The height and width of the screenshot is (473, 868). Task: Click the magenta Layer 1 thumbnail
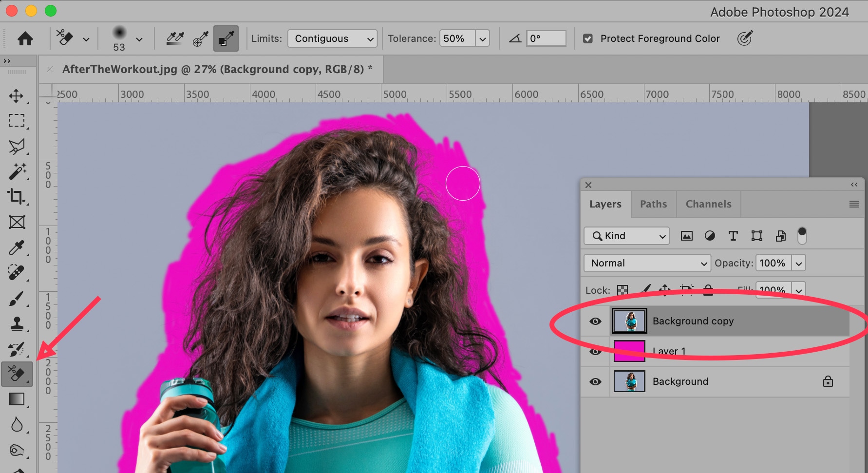[629, 351]
